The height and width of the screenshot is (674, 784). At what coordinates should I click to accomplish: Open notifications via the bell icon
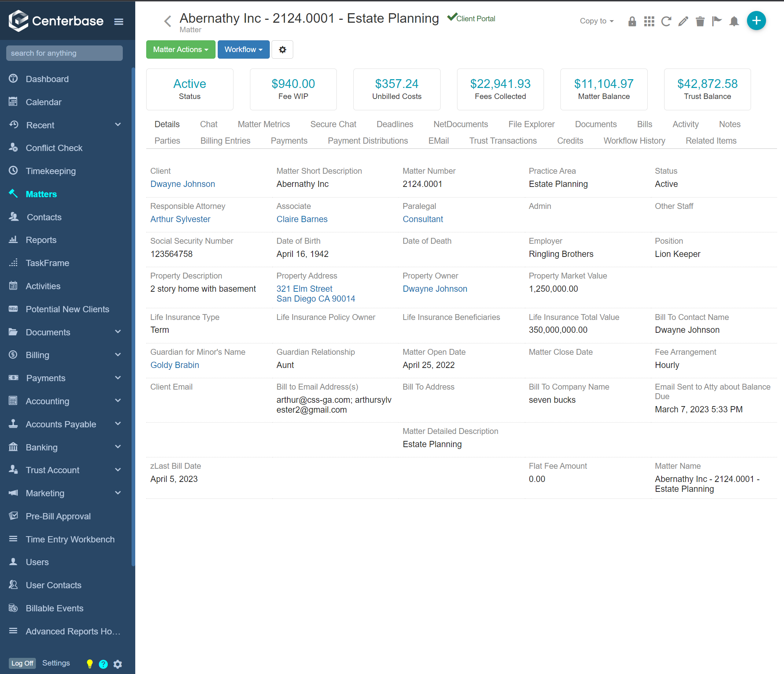click(x=734, y=22)
